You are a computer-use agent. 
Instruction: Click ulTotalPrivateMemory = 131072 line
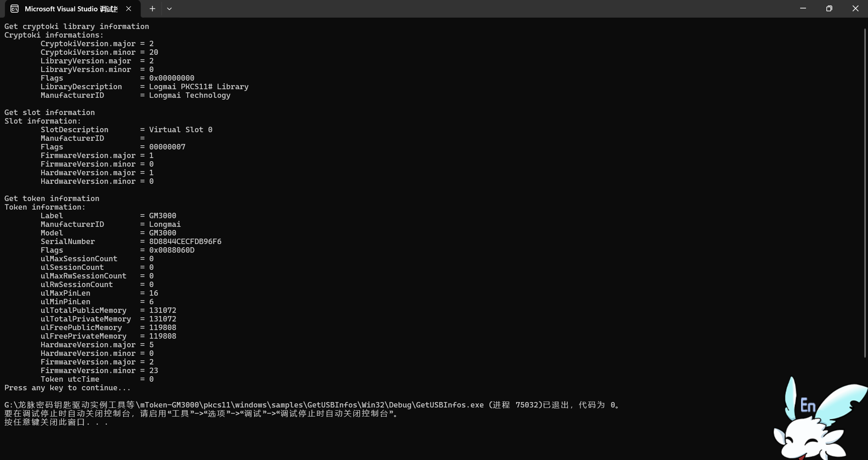pos(109,319)
